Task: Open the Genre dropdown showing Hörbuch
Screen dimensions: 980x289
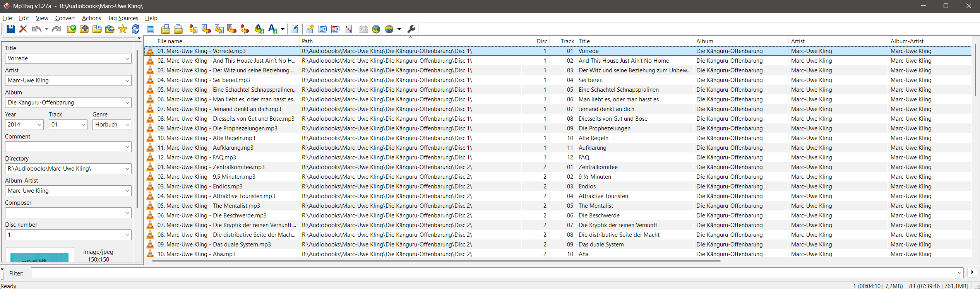Action: pos(127,125)
